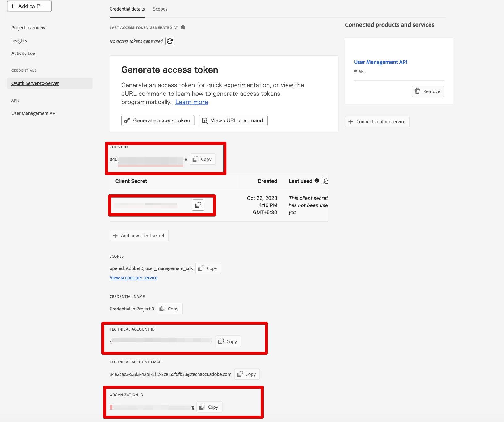Viewport: 504px width, 422px height.
Task: Copy the client secret value
Action: [198, 205]
